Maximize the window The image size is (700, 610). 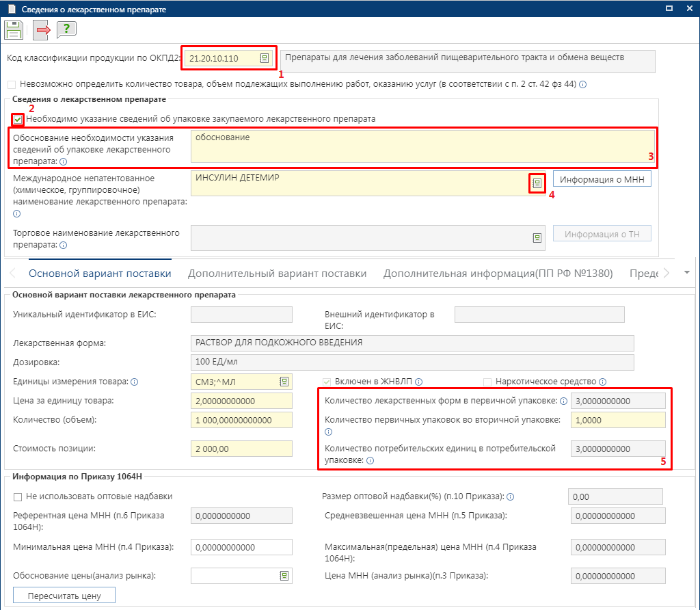coord(669,8)
